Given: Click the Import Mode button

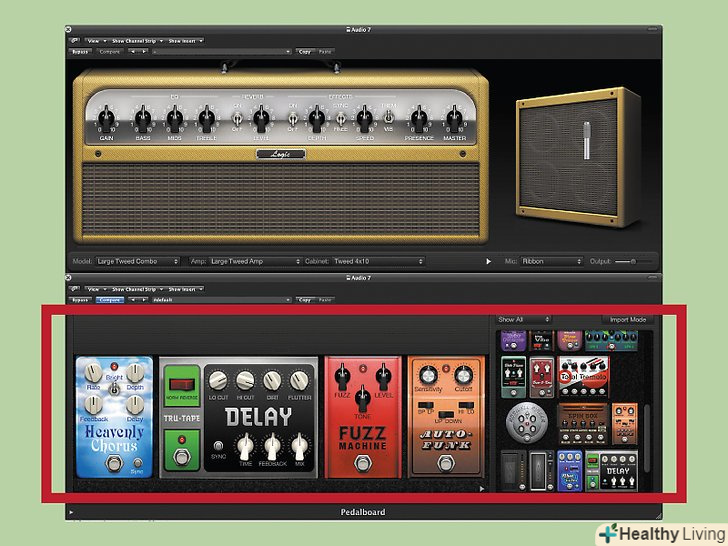Looking at the screenshot, I should coord(628,319).
